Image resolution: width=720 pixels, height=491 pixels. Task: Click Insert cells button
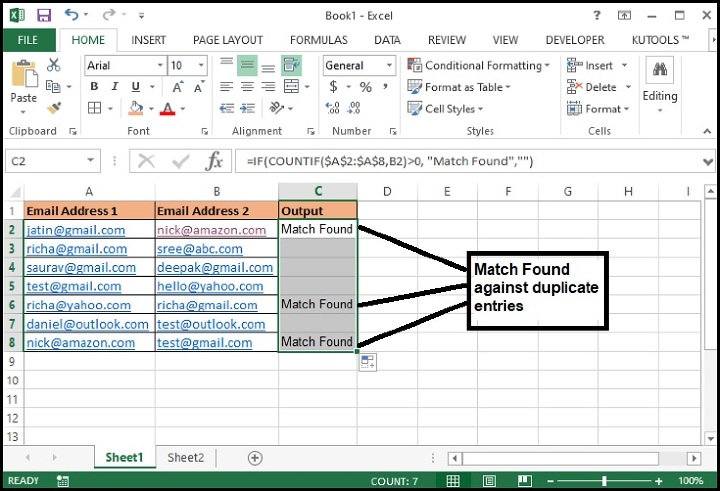[x=590, y=65]
